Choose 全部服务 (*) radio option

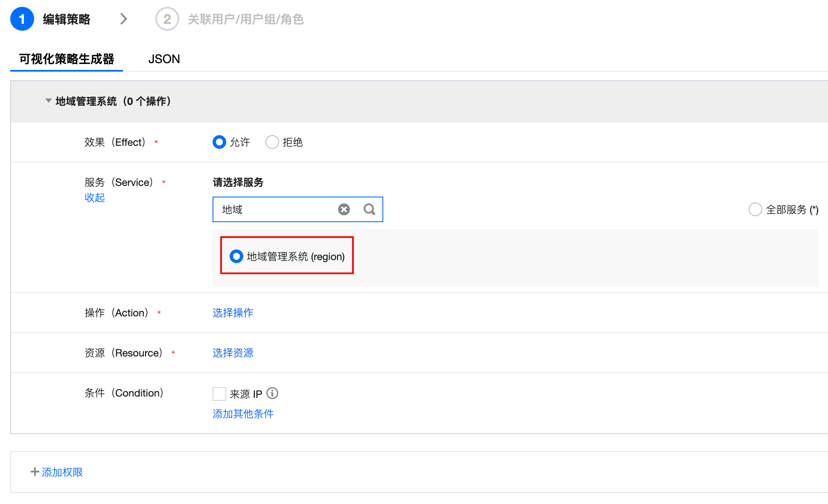(755, 209)
